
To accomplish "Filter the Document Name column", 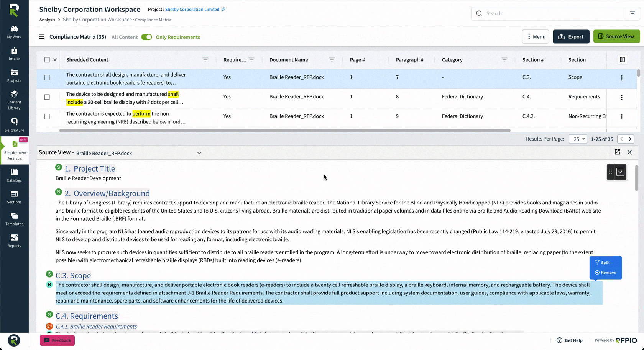I will pyautogui.click(x=332, y=60).
